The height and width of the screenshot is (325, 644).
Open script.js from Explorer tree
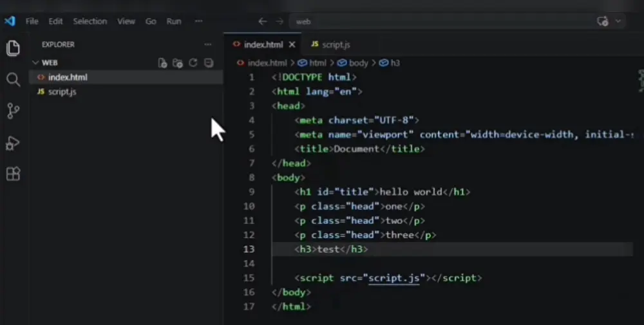[x=126, y=91]
